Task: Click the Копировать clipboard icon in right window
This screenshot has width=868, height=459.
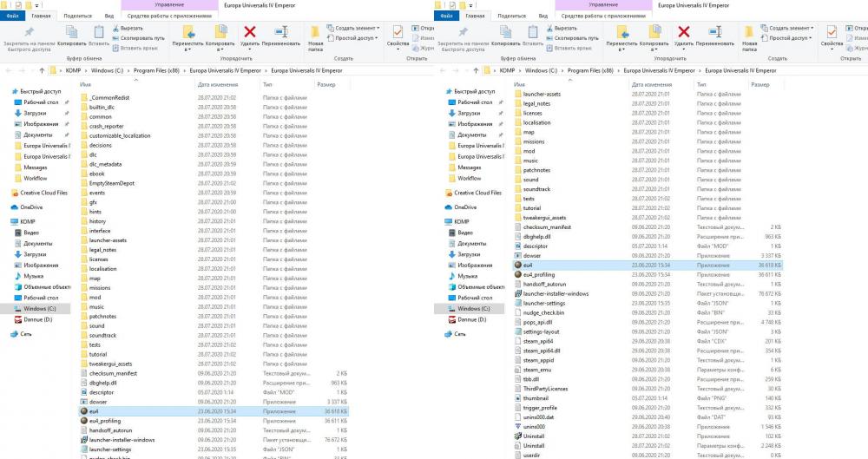Action: tap(506, 32)
